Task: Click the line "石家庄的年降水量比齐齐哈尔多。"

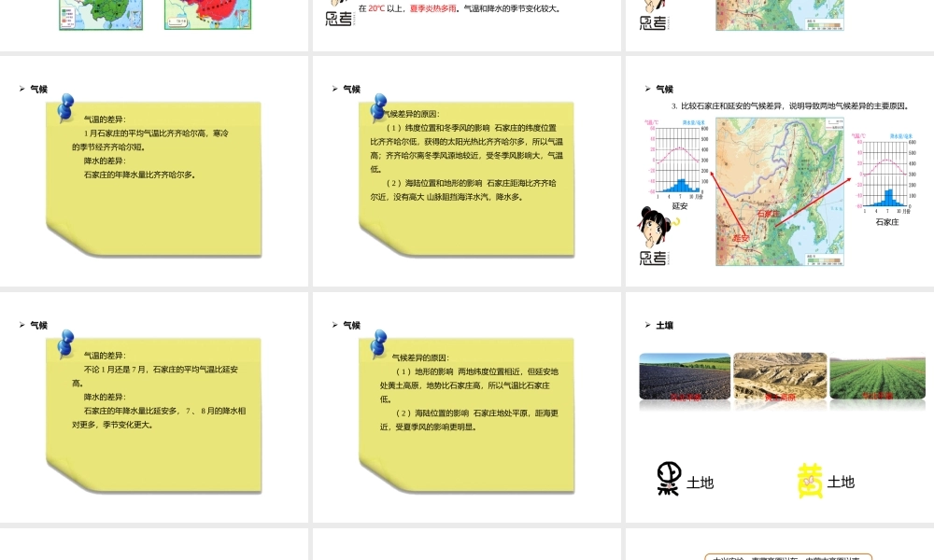Action: click(x=140, y=175)
